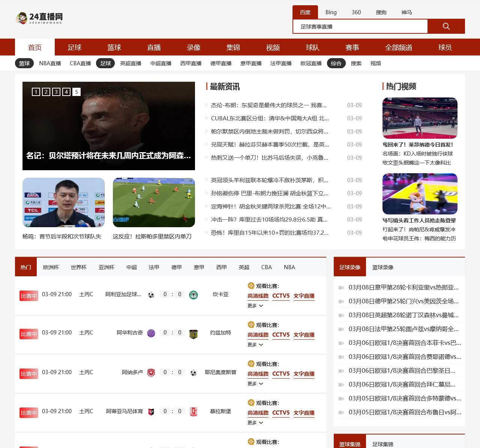480x448 pixels.
Task: Switch carousel to slide 2
Action: pos(46,92)
